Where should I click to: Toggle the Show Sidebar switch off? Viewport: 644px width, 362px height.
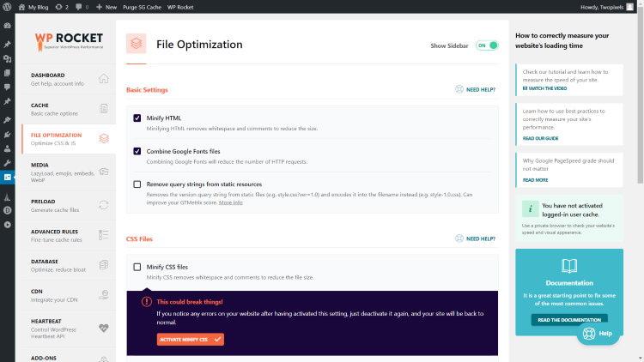point(487,45)
